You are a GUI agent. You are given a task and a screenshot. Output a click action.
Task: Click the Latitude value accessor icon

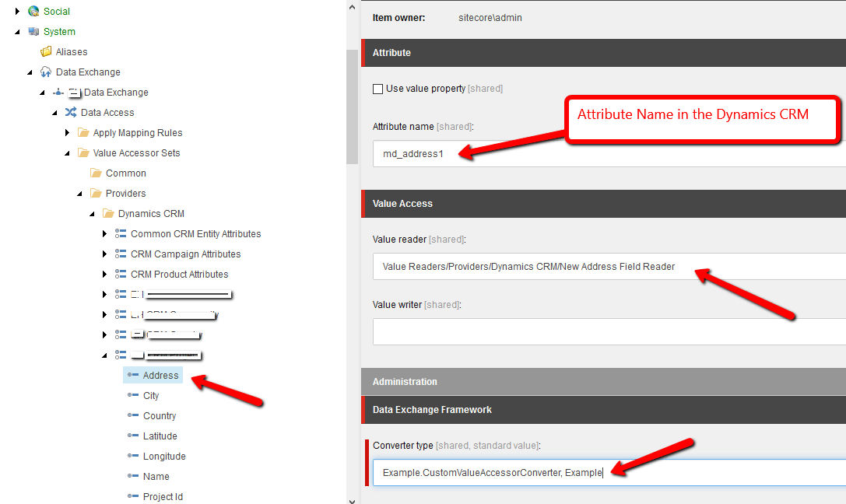pyautogui.click(x=133, y=436)
